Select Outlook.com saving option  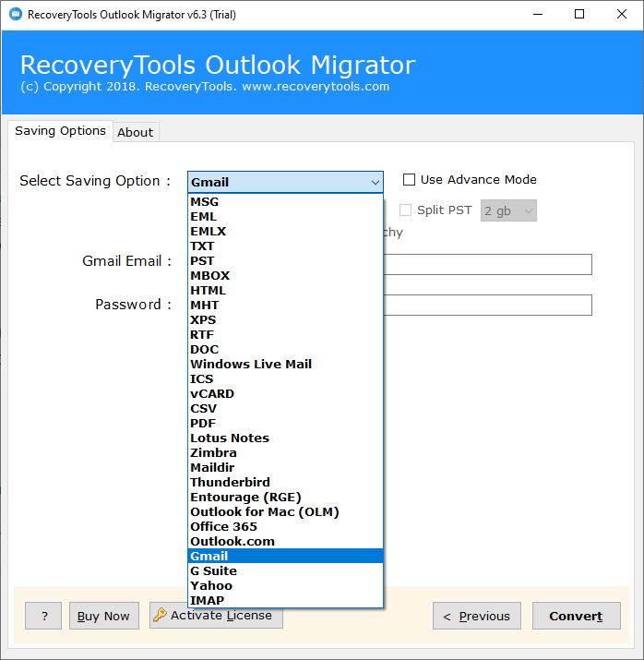(x=285, y=541)
